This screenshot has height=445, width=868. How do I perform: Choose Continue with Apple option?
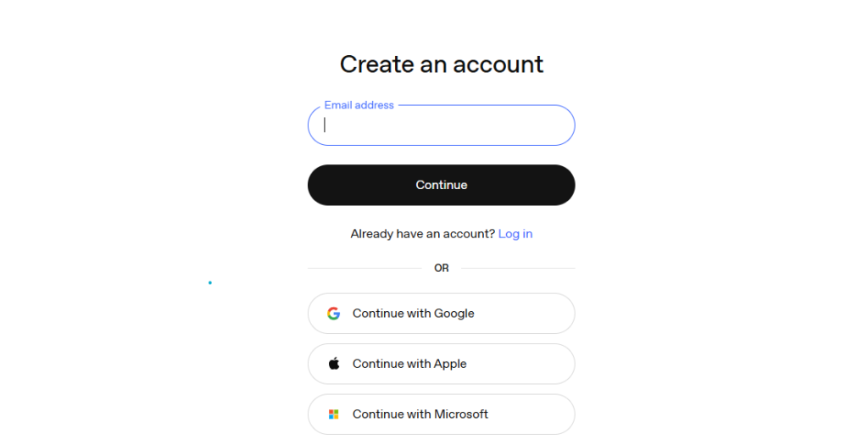click(441, 364)
